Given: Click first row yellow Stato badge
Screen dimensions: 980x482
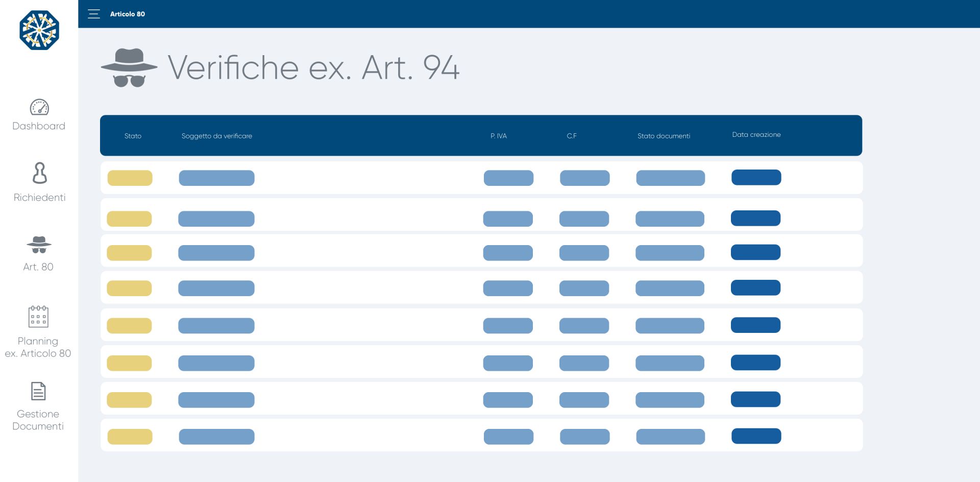Looking at the screenshot, I should [130, 178].
